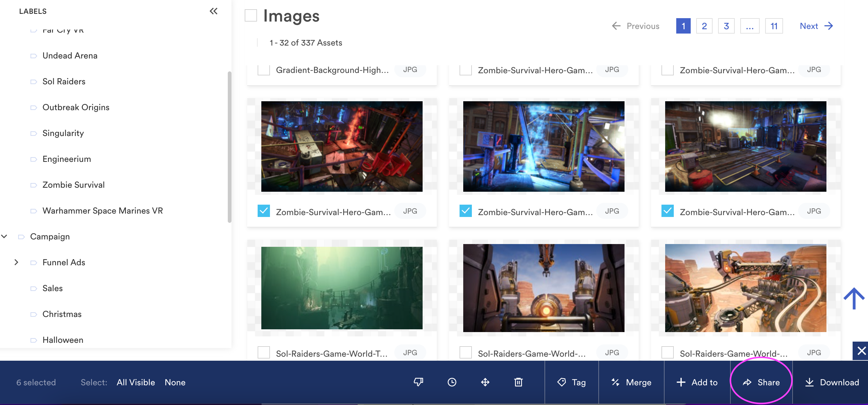Select Warhammer Space Marines VR label
The height and width of the screenshot is (405, 868).
click(102, 211)
